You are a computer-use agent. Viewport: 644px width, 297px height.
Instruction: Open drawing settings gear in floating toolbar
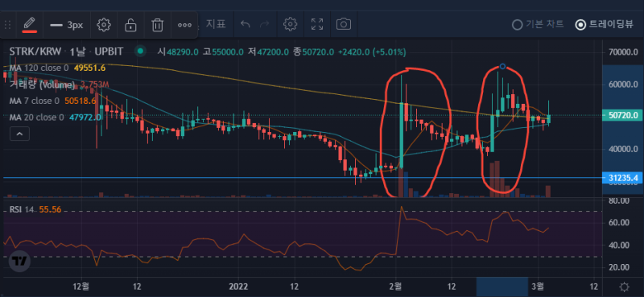click(104, 25)
